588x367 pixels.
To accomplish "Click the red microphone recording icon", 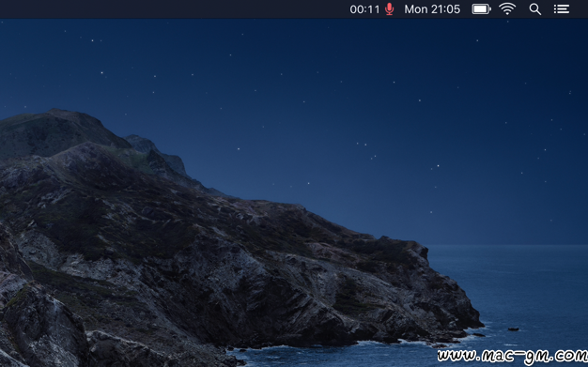I will pyautogui.click(x=390, y=9).
